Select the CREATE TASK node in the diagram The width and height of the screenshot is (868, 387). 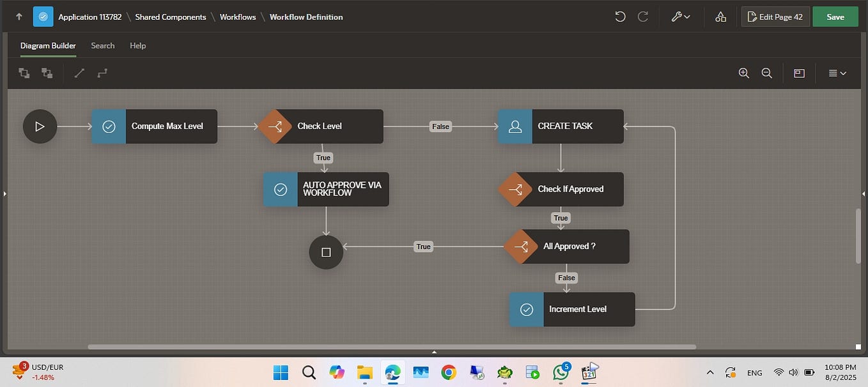561,126
